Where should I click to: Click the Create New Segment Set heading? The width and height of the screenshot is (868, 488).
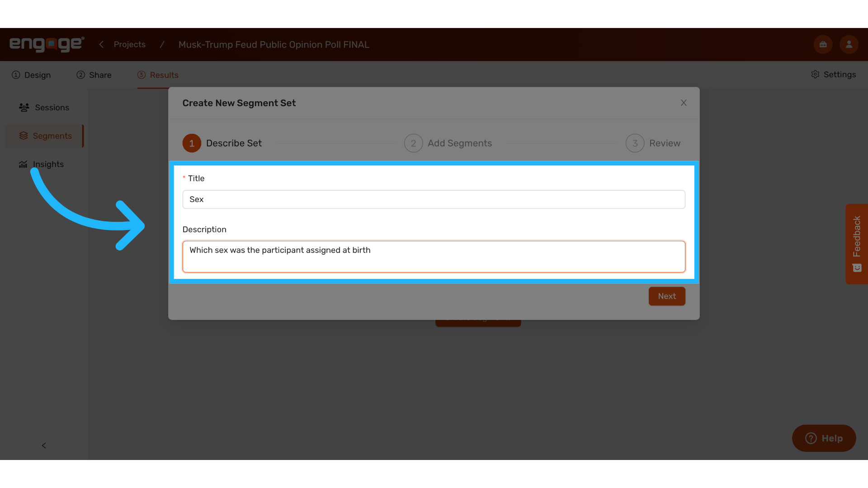239,103
